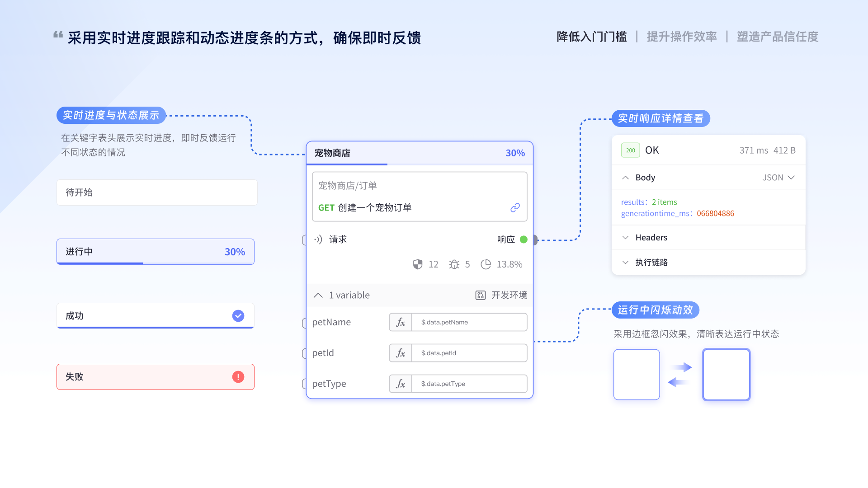Click the shield icon showing 12
868x488 pixels.
pyautogui.click(x=418, y=264)
